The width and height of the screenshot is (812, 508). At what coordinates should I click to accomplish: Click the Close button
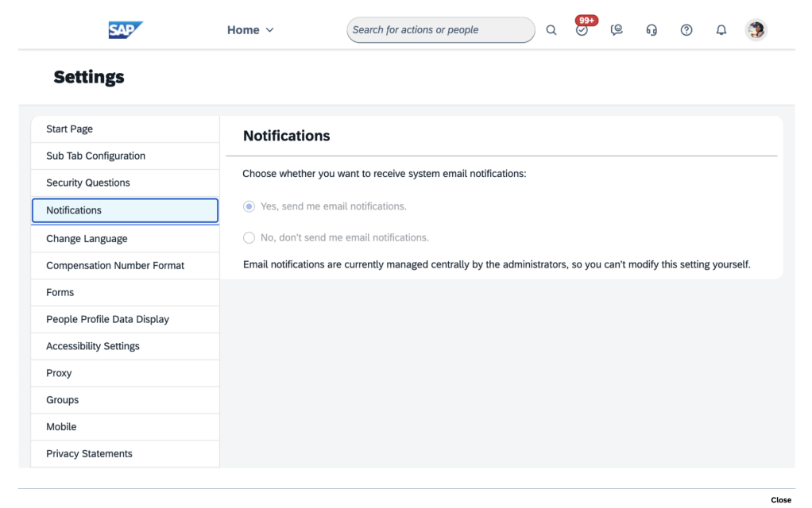click(780, 500)
